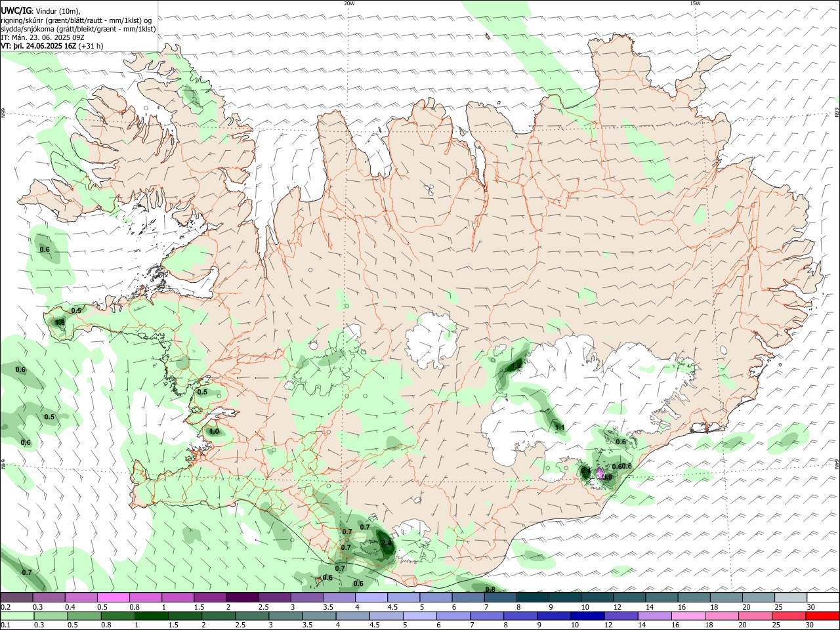Viewport: 840px width, 630px height.
Task: Click the "0.8" value off the south coast
Action: 490,589
